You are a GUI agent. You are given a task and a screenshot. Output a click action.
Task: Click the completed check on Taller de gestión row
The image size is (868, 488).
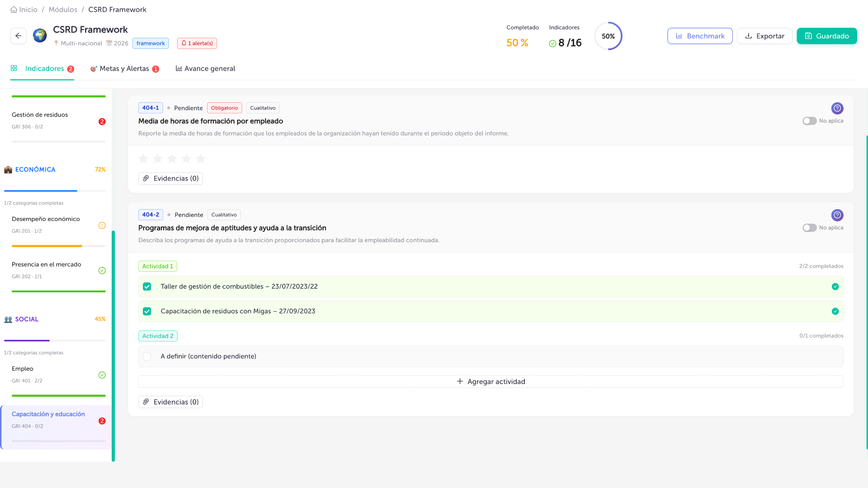pos(835,286)
